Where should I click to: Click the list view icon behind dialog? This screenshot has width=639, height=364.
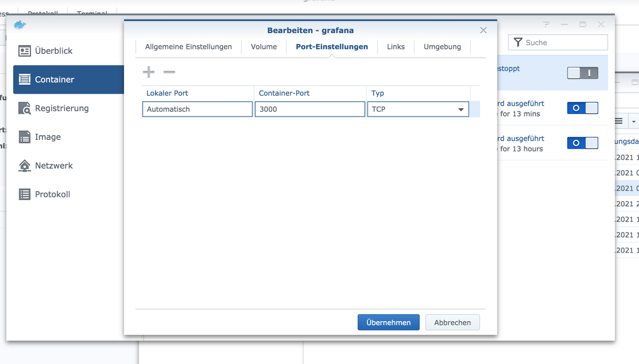[x=619, y=121]
